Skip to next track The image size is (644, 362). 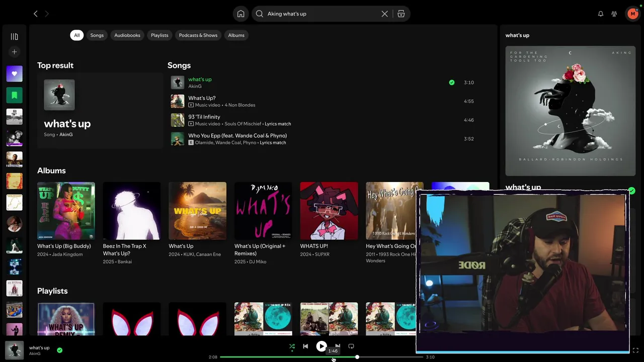pyautogui.click(x=338, y=346)
